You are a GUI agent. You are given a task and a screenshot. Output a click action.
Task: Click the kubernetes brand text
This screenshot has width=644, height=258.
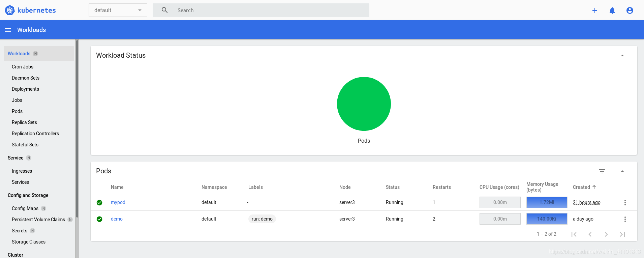click(x=36, y=10)
